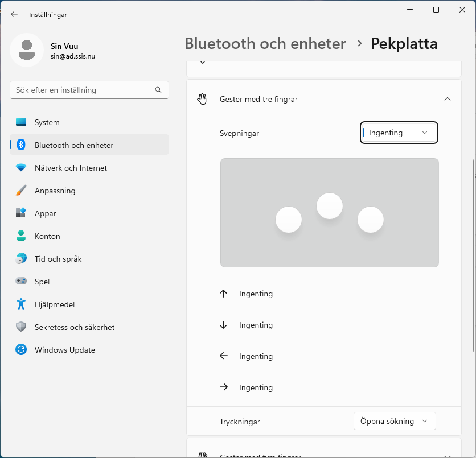Click the back arrow in Inställningar

point(14,14)
